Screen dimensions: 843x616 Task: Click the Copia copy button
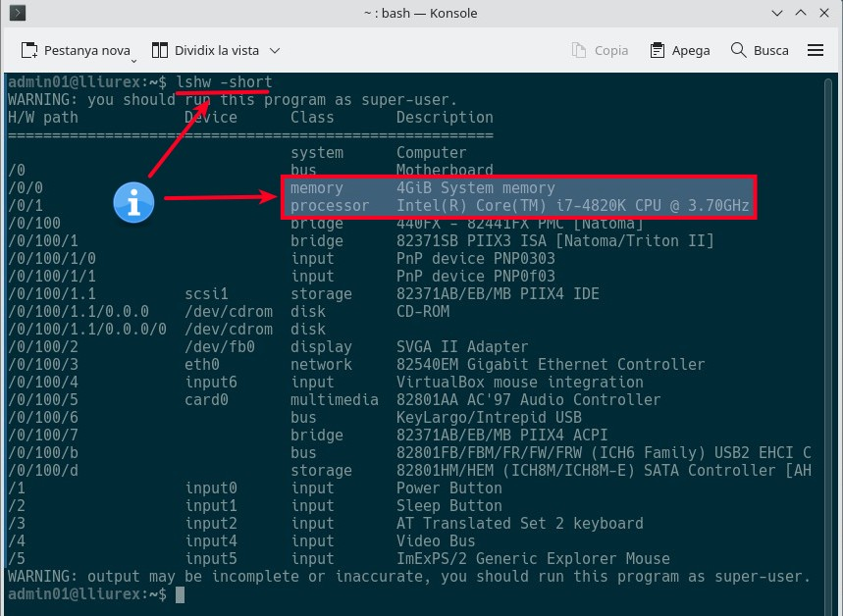(600, 50)
